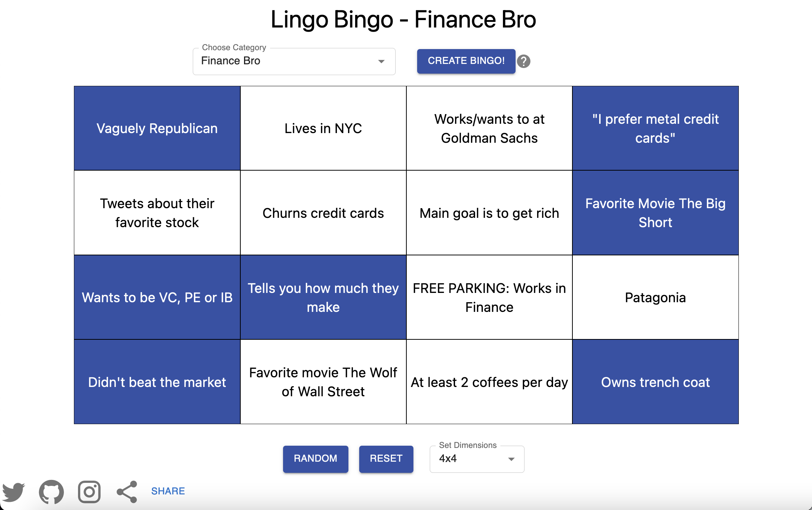This screenshot has width=812, height=510.
Task: Toggle the Churns credit cards square
Action: pos(323,213)
